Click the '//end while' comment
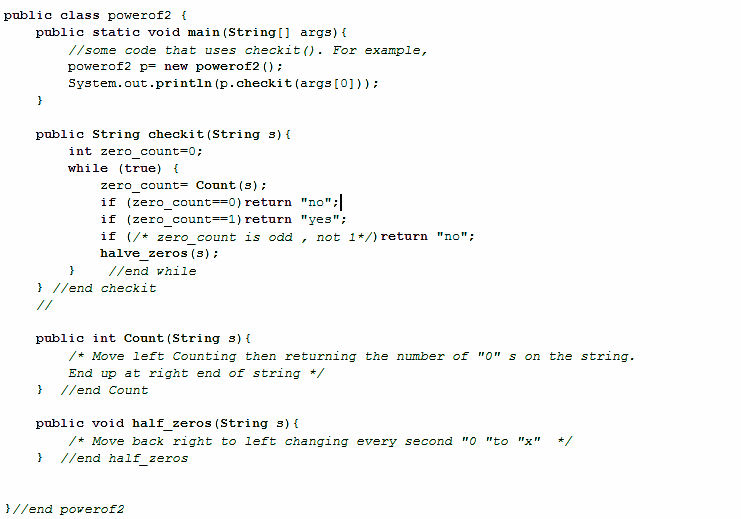This screenshot has height=519, width=741. click(x=152, y=271)
